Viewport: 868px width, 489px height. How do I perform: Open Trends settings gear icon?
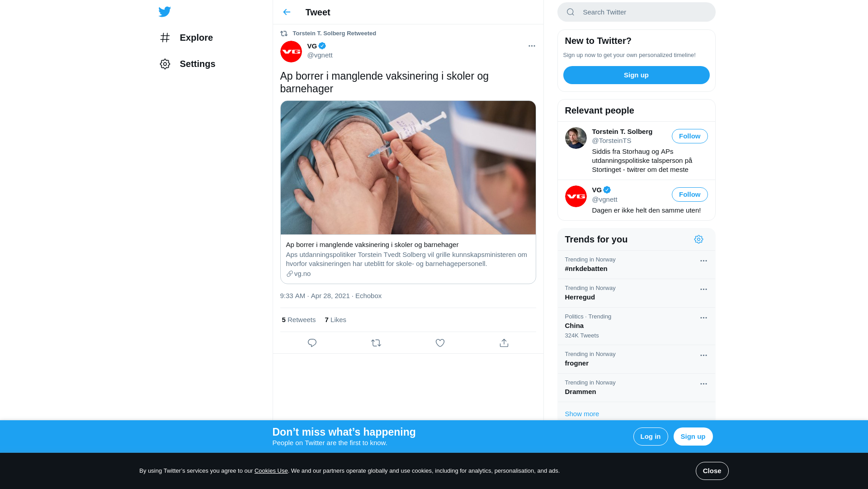(698, 239)
